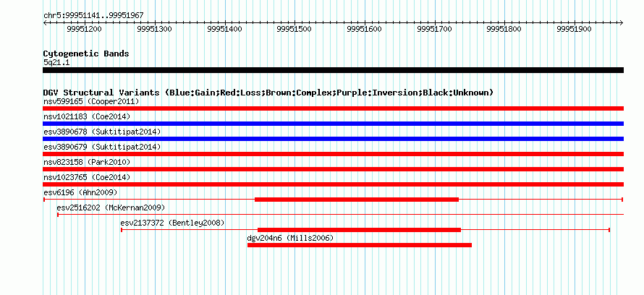Click ruler position 99951600
This screenshot has height=295, width=644.
tap(364, 30)
